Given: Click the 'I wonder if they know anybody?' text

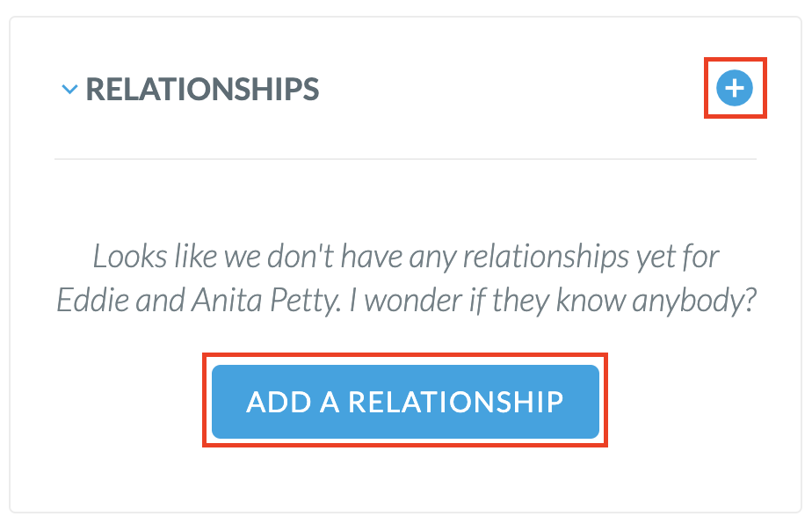Looking at the screenshot, I should [x=553, y=301].
